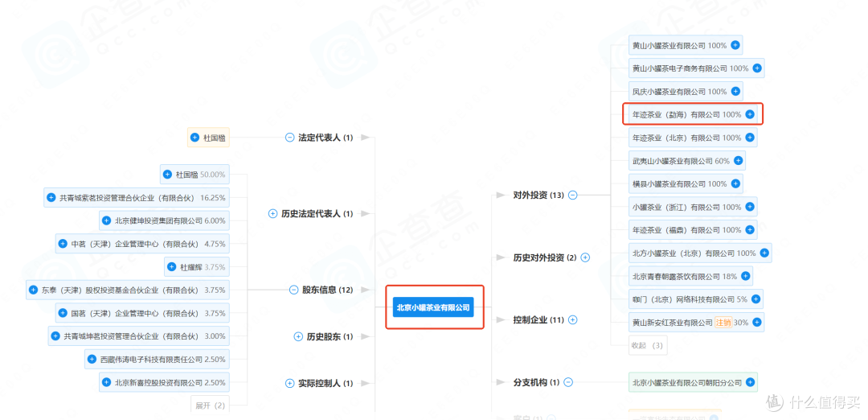
Task: Open 横县小罐茶业有限公司 company name
Action: point(669,184)
